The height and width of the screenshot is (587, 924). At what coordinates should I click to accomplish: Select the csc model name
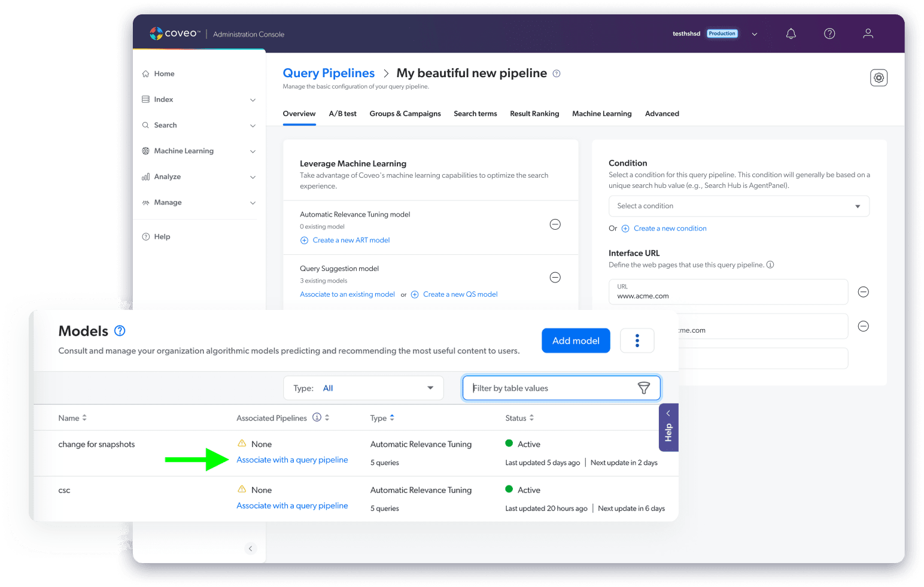coord(64,491)
